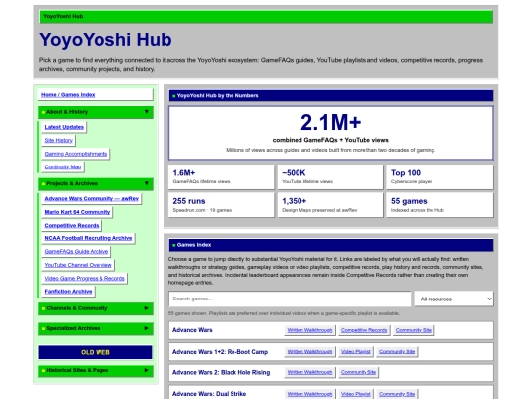This screenshot has height=399, width=532.
Task: Click the green YoyoYoshi Hub top bar
Action: pyautogui.click(x=266, y=17)
